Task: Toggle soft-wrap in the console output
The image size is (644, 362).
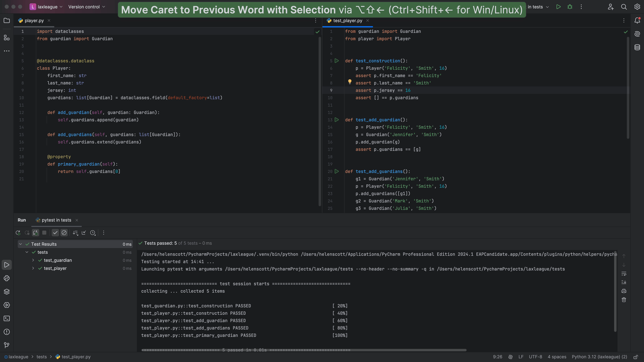Action: [624, 274]
